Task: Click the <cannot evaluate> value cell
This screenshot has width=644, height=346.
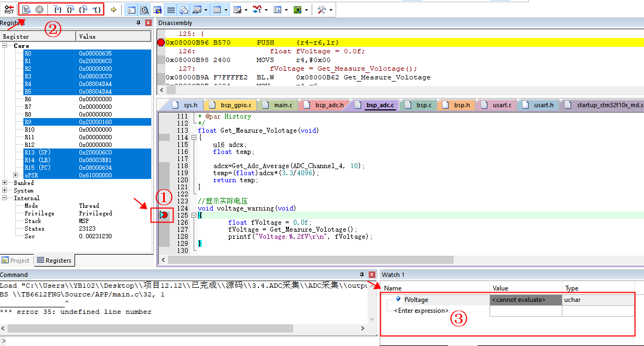Action: click(526, 300)
